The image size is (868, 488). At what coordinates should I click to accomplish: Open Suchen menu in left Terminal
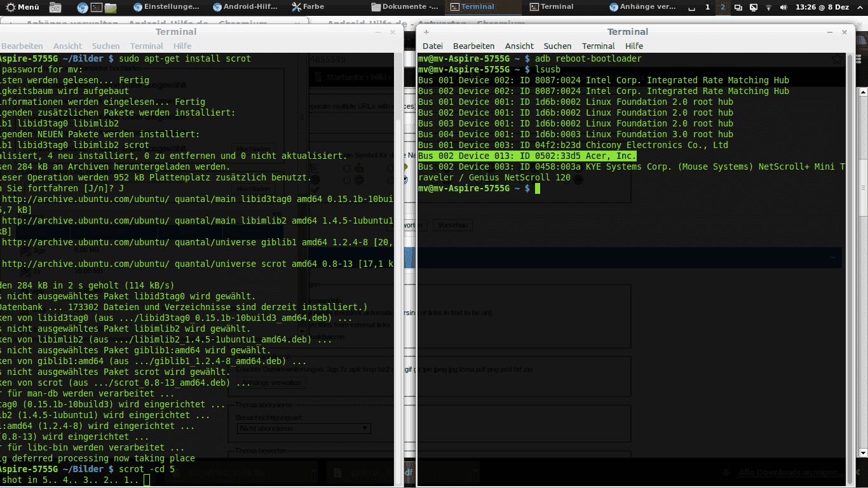click(105, 46)
